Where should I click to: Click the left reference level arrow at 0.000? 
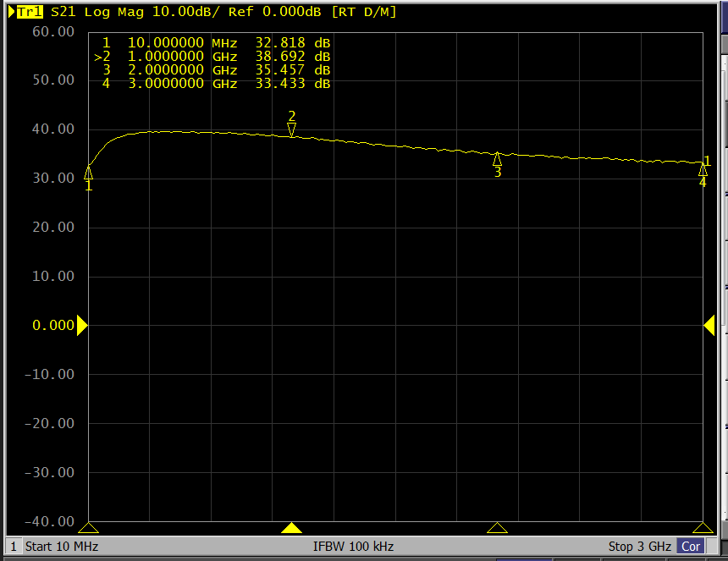[x=82, y=325]
